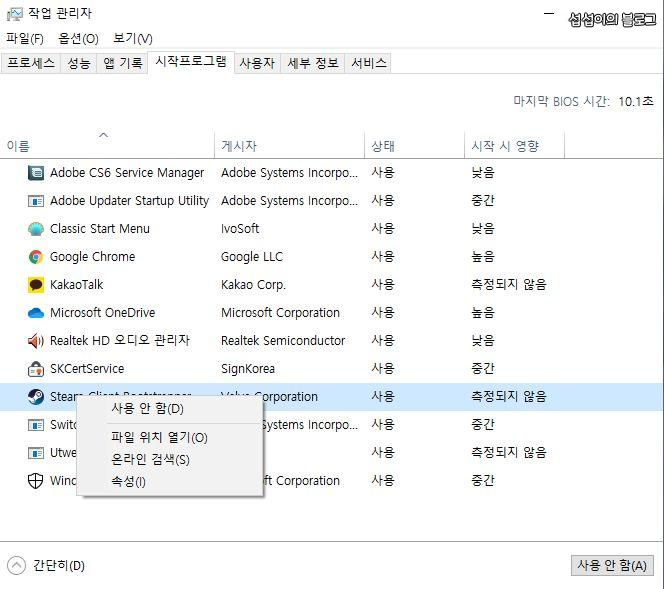The image size is (664, 589).
Task: Click the 마지막 BIOS 시간 value 10.1초
Action: point(636,102)
